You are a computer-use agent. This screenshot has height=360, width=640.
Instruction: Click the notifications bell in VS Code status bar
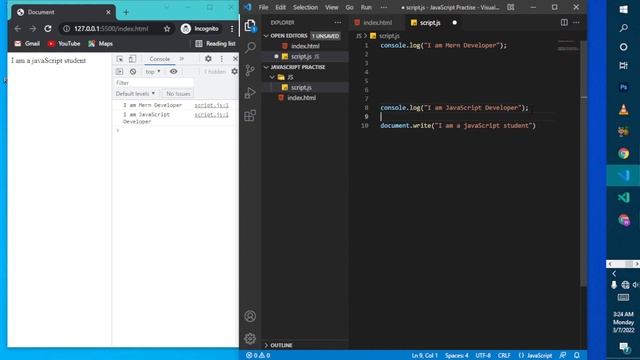coord(576,355)
